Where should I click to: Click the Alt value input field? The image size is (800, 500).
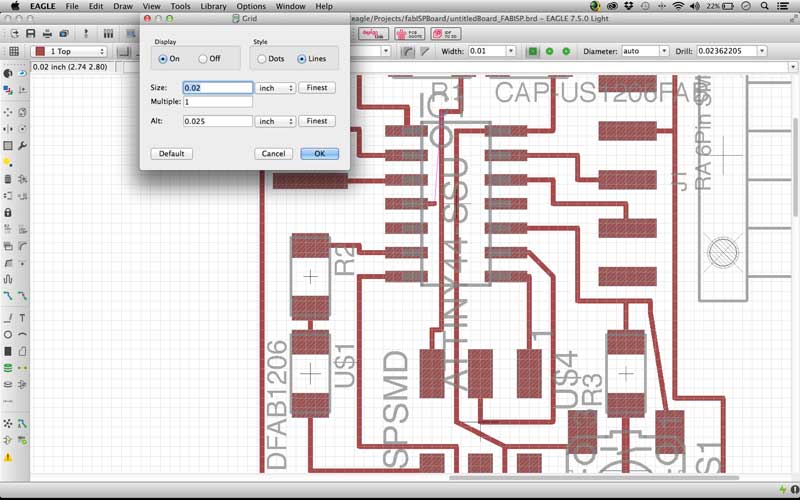tap(218, 121)
